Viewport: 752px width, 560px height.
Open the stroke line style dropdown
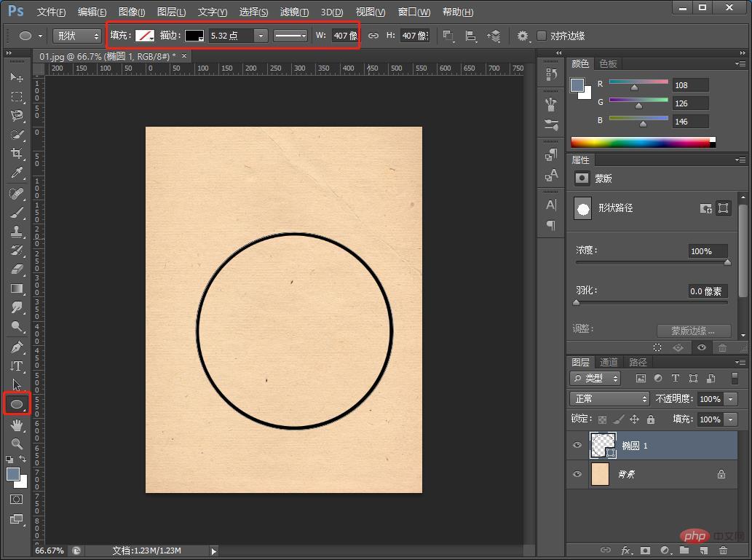pyautogui.click(x=290, y=36)
